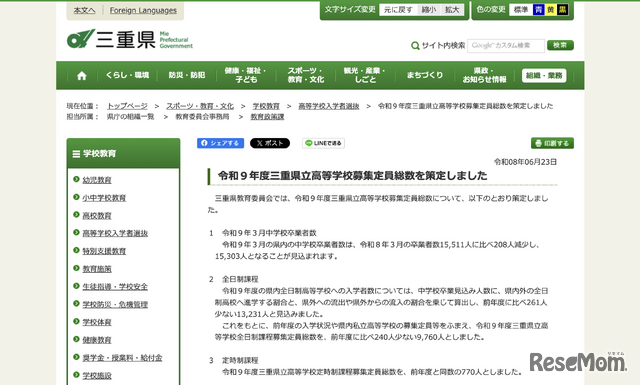Post the page to X
640x385 pixels.
(x=270, y=143)
